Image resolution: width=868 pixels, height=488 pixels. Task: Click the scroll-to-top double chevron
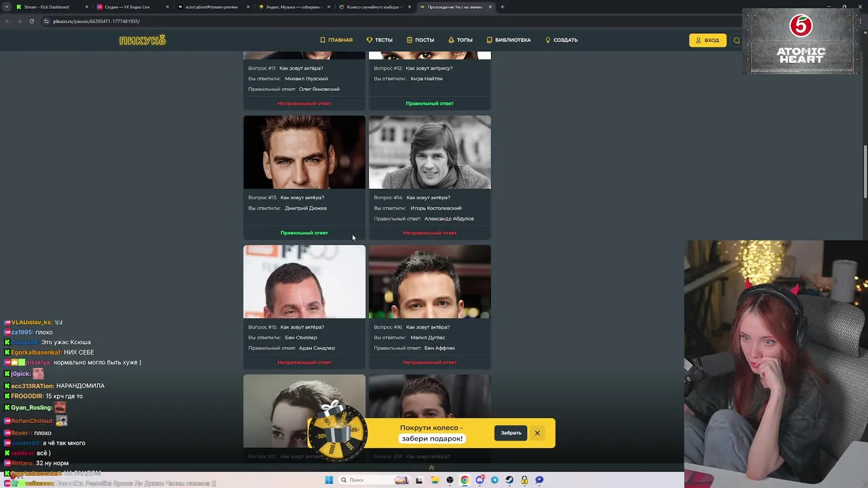pos(431,468)
